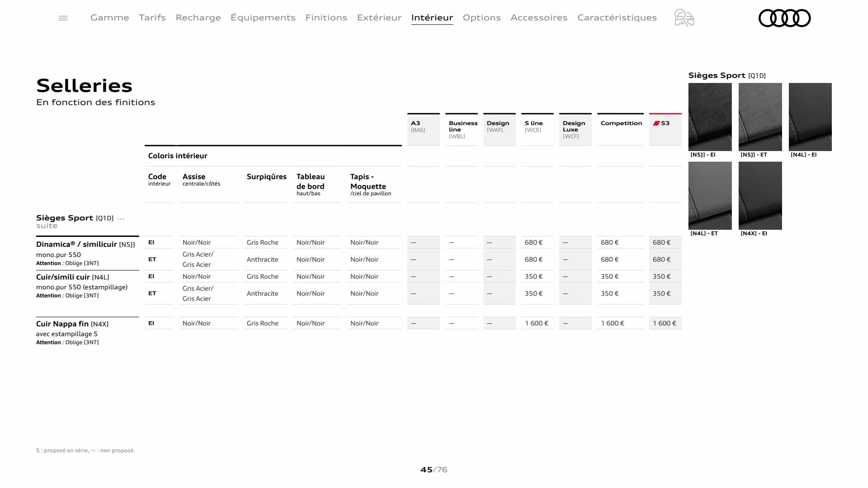Open the Caractéristiques tab

[617, 17]
